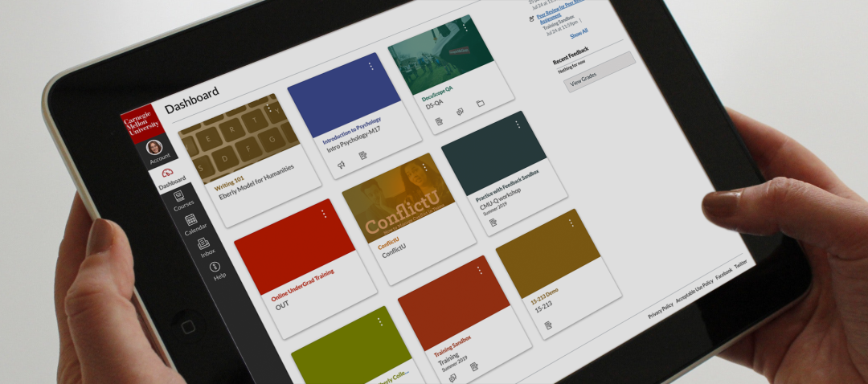The height and width of the screenshot is (384, 868).
Task: Click the 'DS-QA' course code text
Action: [x=434, y=105]
